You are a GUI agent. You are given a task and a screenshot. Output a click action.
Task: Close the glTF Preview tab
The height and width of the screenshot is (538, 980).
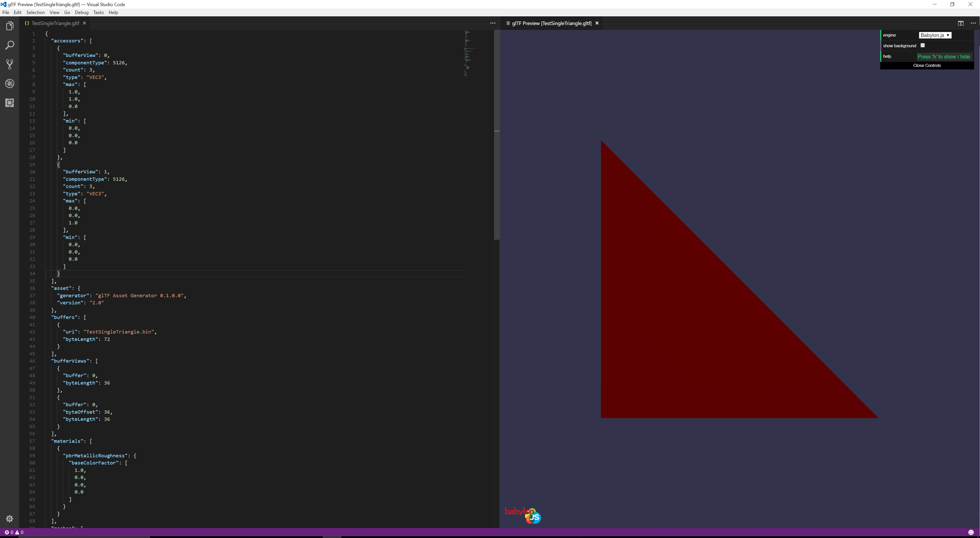(597, 23)
